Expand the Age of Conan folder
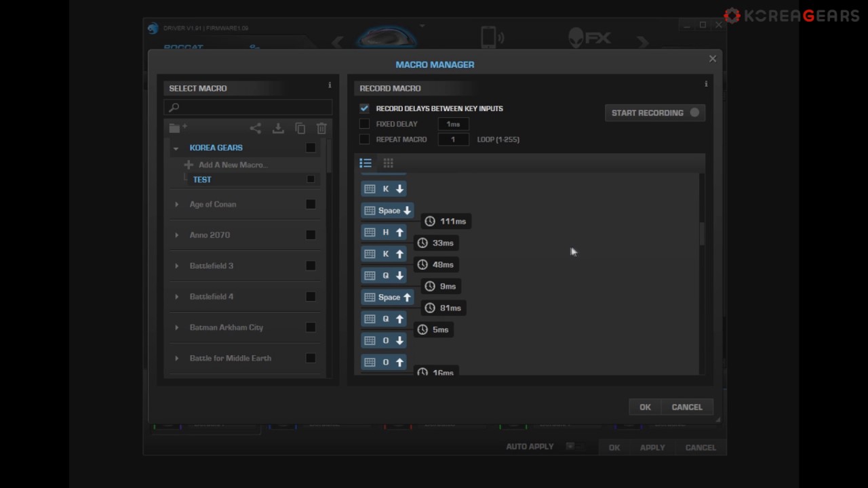Screen dimensions: 868x488 tap(177, 205)
